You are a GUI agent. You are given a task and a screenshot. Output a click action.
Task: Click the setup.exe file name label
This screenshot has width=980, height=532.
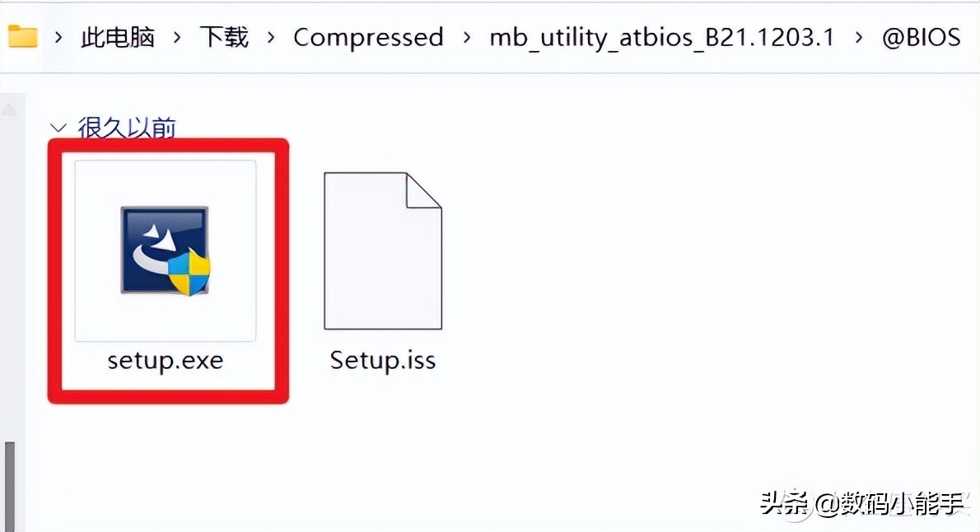(166, 361)
